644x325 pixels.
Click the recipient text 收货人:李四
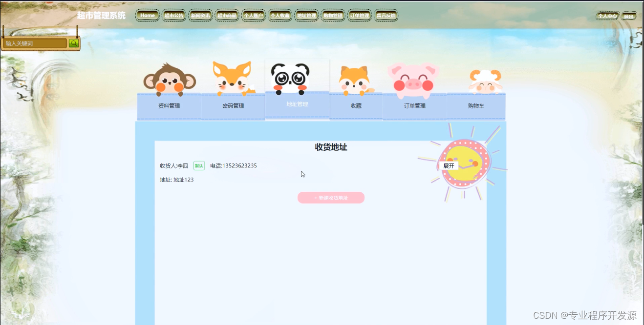click(x=174, y=166)
